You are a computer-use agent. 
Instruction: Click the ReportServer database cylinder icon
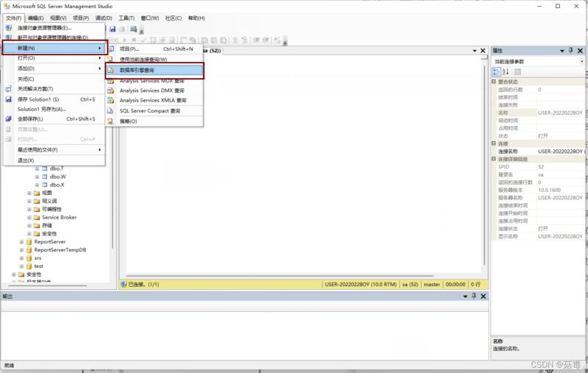(x=29, y=241)
